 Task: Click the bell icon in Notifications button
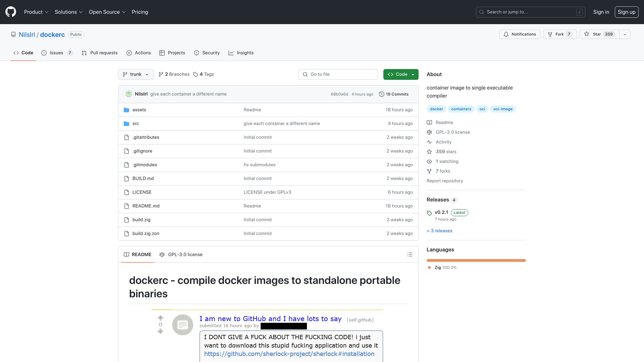[506, 35]
